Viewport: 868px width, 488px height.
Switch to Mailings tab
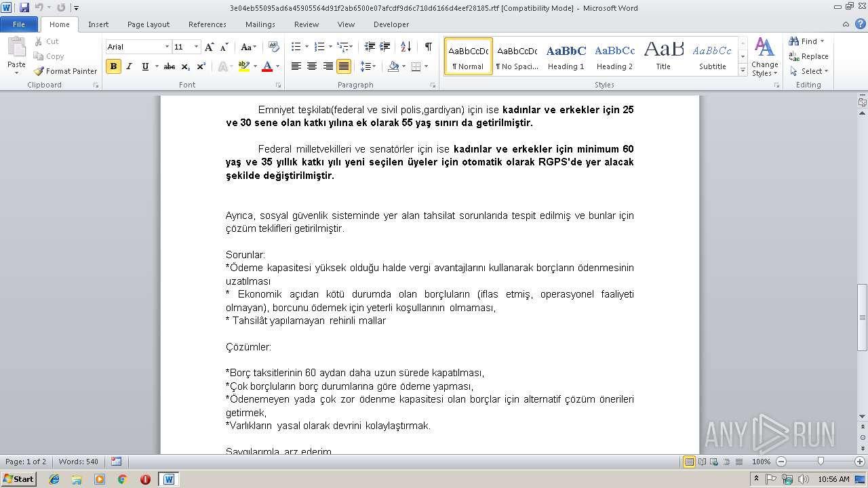pyautogui.click(x=260, y=24)
